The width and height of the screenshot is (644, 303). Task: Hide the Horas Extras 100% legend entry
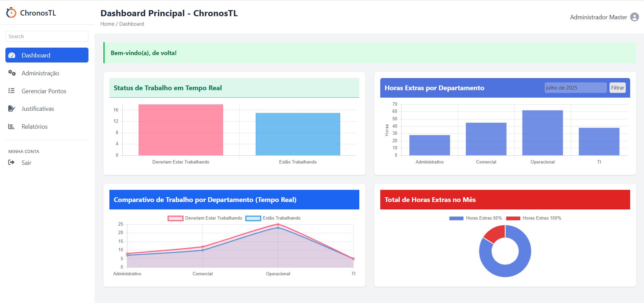[534, 218]
